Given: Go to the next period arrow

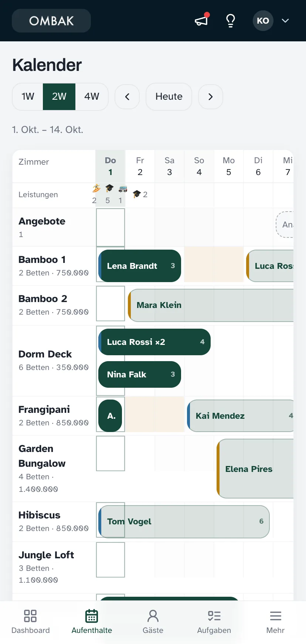Looking at the screenshot, I should 211,97.
